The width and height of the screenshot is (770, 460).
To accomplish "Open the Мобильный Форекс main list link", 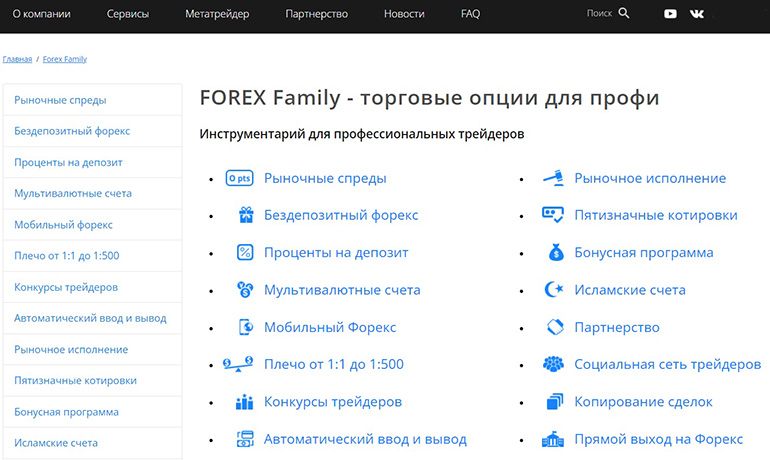I will pyautogui.click(x=330, y=327).
